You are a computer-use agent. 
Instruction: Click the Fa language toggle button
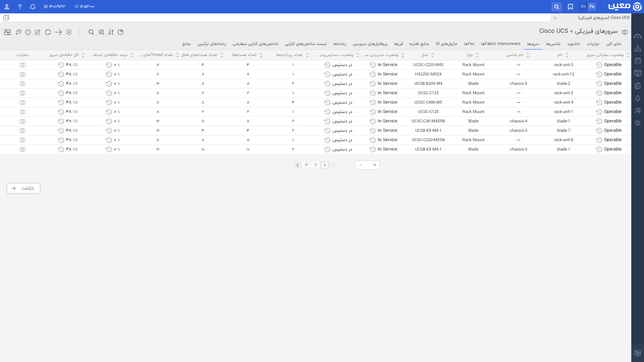592,6
